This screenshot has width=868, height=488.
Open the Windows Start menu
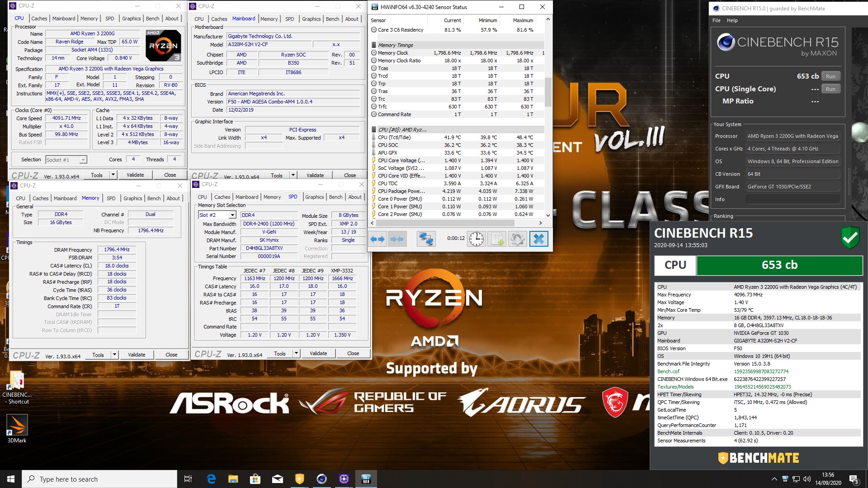tap(11, 479)
